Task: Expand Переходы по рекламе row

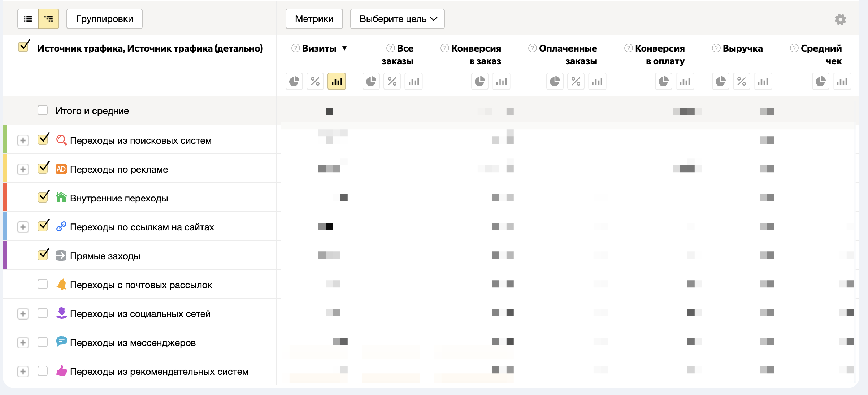Action: click(x=23, y=169)
